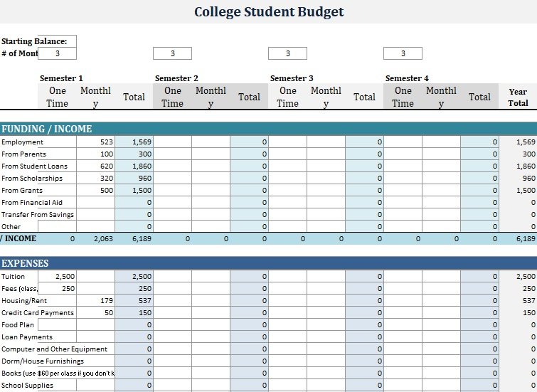Screen dimensions: 537x392
Task: Select Student Loans Semester 1 total 1,860
Action: [x=134, y=166]
